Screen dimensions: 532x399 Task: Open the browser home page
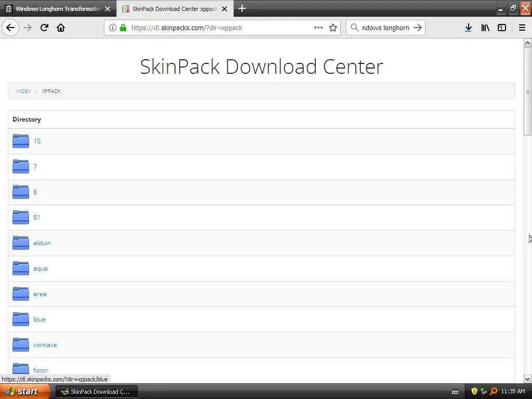pyautogui.click(x=61, y=28)
